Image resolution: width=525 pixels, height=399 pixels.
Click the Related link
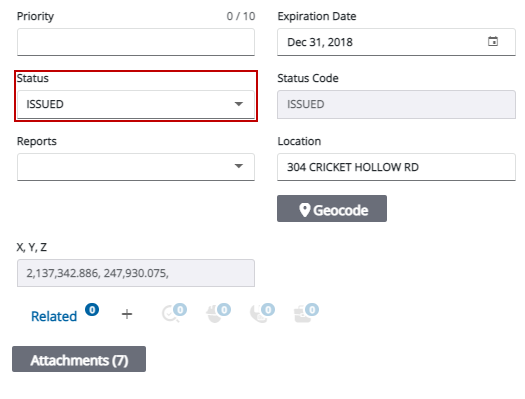[x=54, y=316]
